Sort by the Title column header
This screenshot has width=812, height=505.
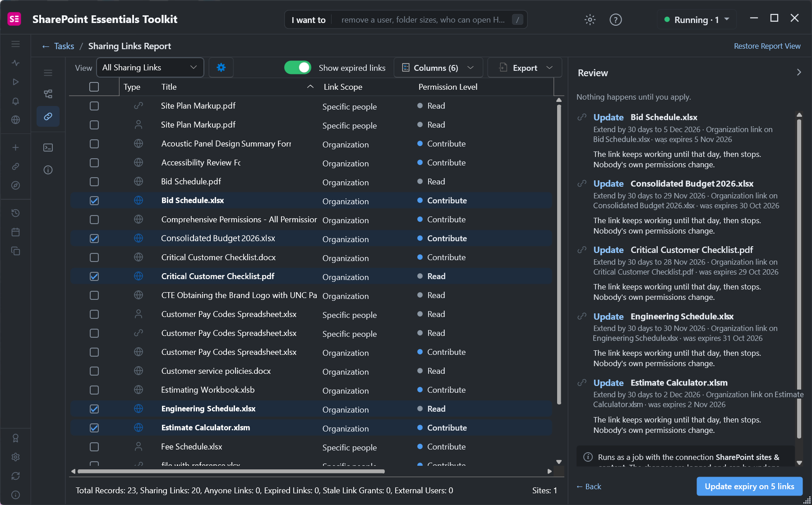[x=238, y=87]
